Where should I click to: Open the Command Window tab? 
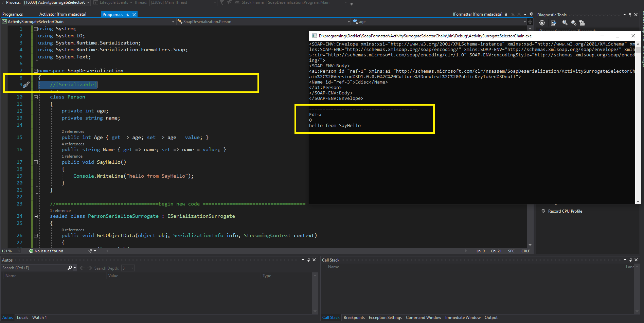tap(424, 318)
